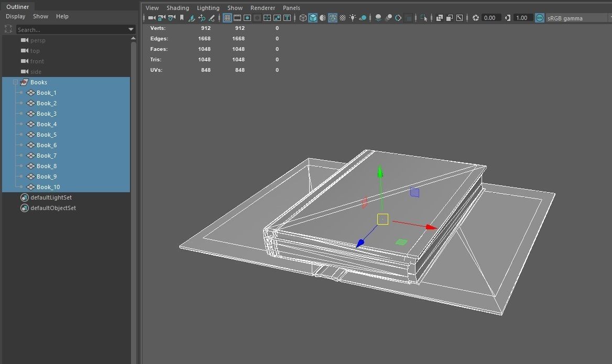
Task: Toggle Multisample Anti-aliasing icon
Action: 398,18
